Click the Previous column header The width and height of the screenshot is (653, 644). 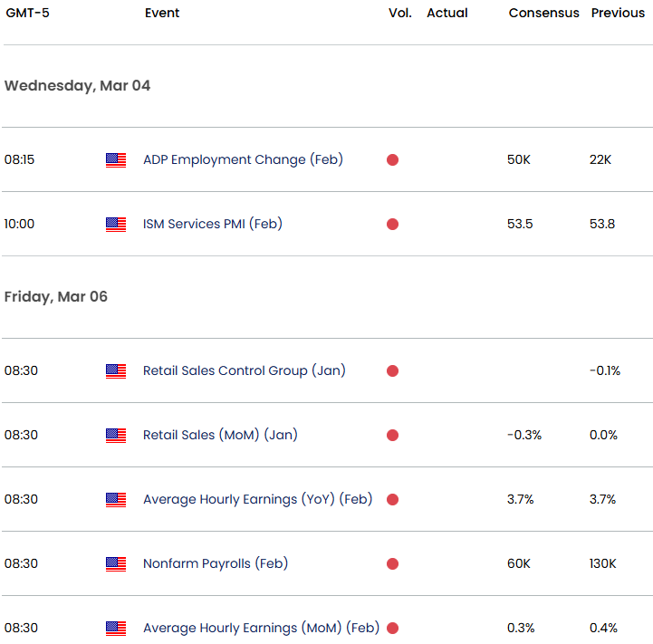coord(618,14)
